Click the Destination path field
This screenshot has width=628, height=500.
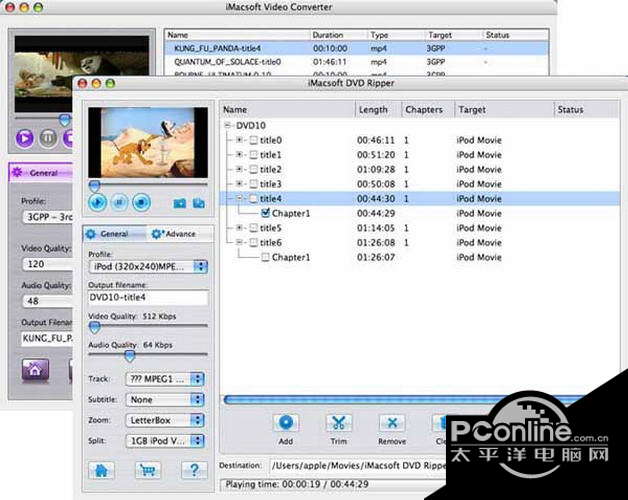pos(358,466)
